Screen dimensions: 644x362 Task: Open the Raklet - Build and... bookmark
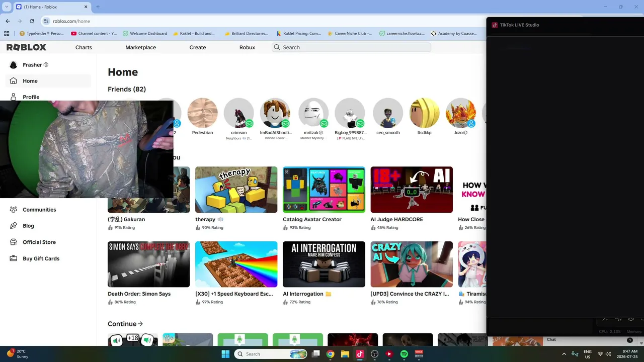coord(194,34)
